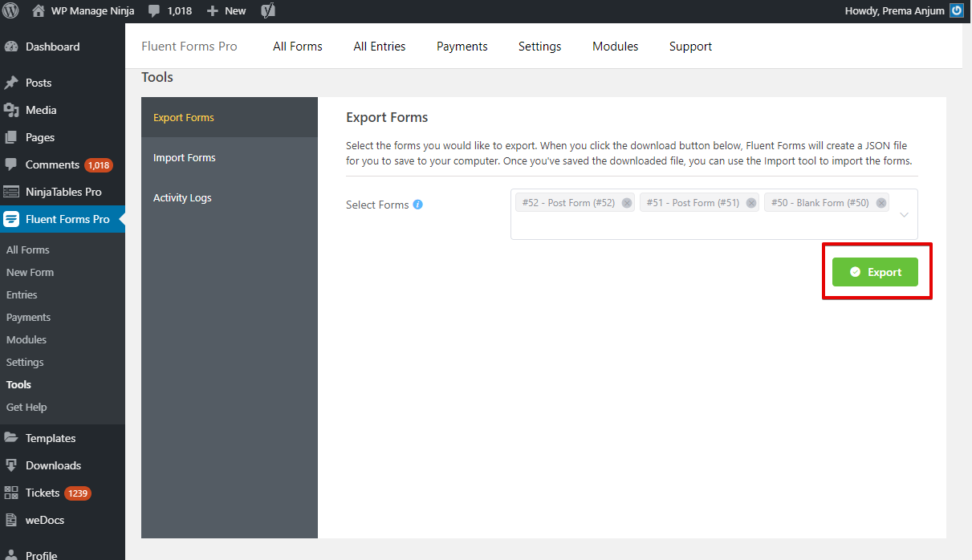Remove the #50 Blank Form tag
972x560 pixels.
(x=881, y=203)
